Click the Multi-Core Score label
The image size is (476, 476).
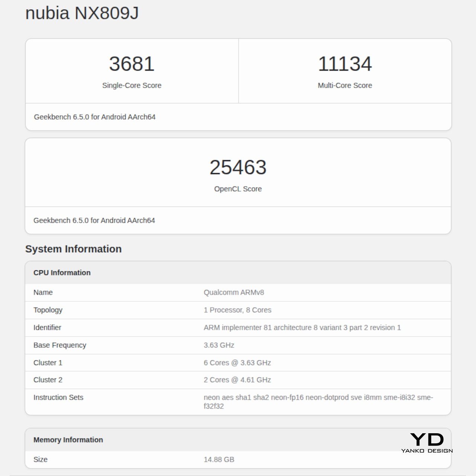(x=345, y=86)
